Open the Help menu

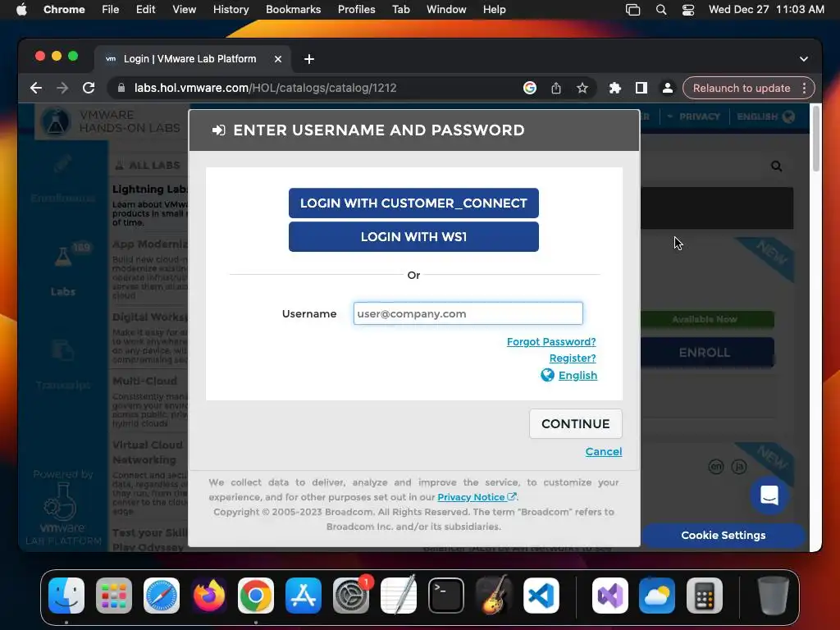494,9
